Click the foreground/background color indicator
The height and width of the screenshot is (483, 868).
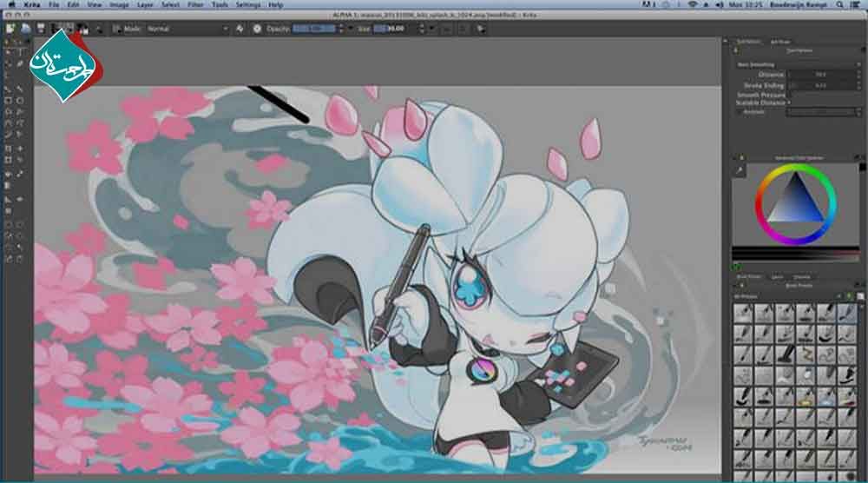pos(82,29)
